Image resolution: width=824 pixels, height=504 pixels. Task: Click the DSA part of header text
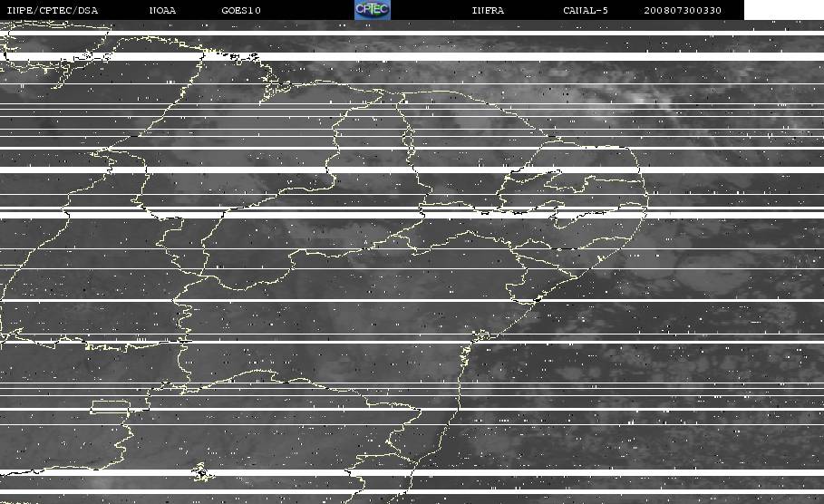click(88, 10)
